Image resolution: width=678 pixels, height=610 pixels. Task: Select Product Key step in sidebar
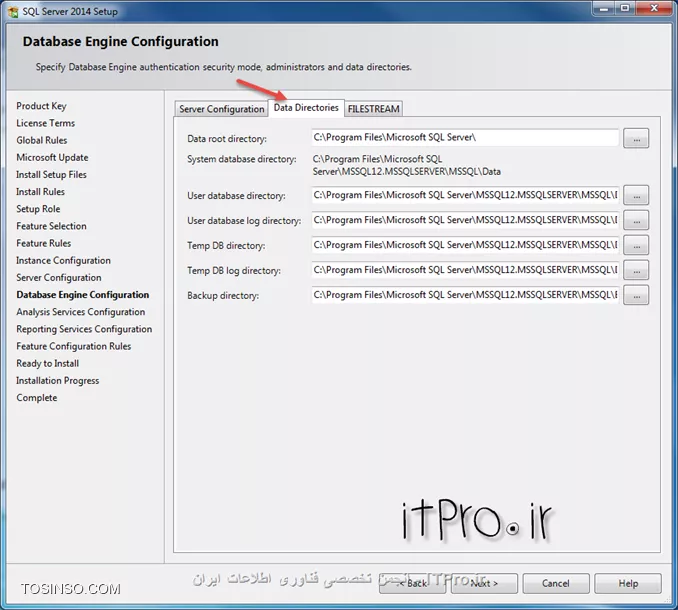(42, 106)
